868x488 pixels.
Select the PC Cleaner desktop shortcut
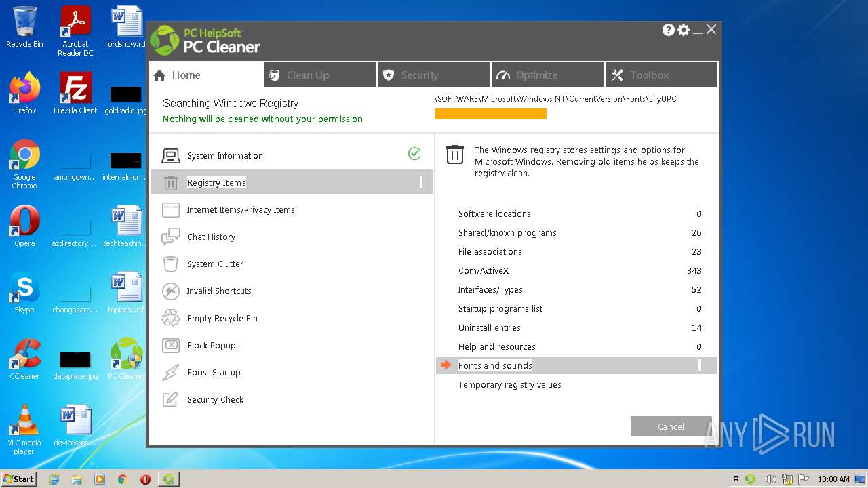tap(126, 359)
